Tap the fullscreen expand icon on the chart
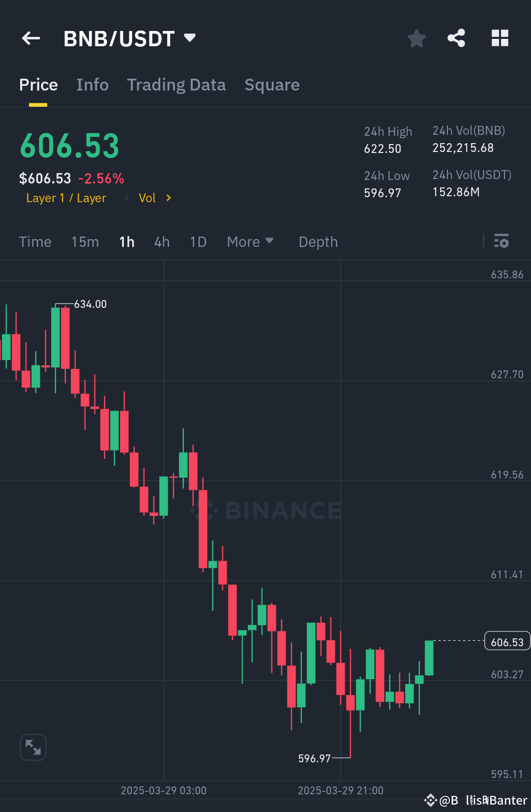 tap(32, 747)
